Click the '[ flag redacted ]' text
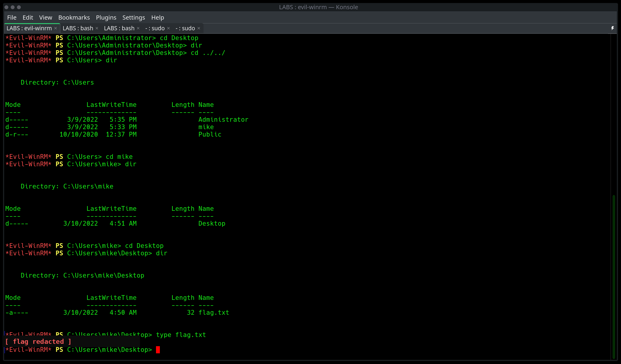621x364 pixels. [x=38, y=342]
